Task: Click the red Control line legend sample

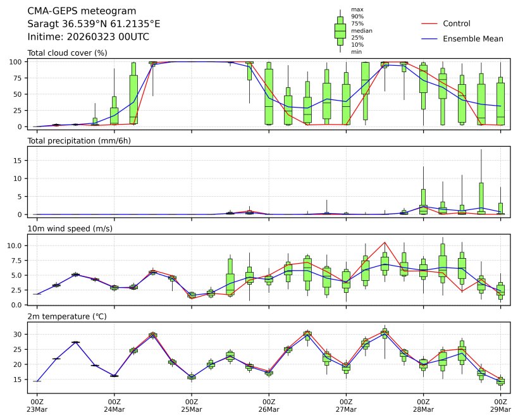Action: coord(429,23)
